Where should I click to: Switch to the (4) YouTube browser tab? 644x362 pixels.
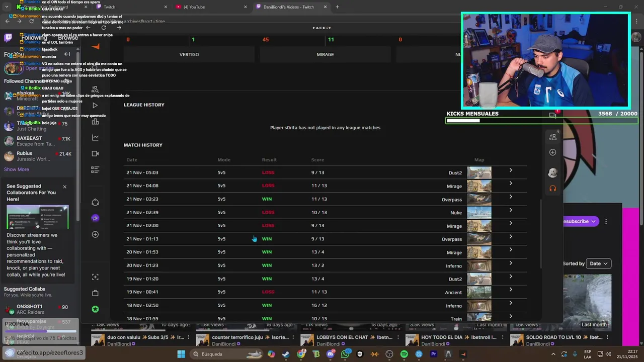click(211, 7)
